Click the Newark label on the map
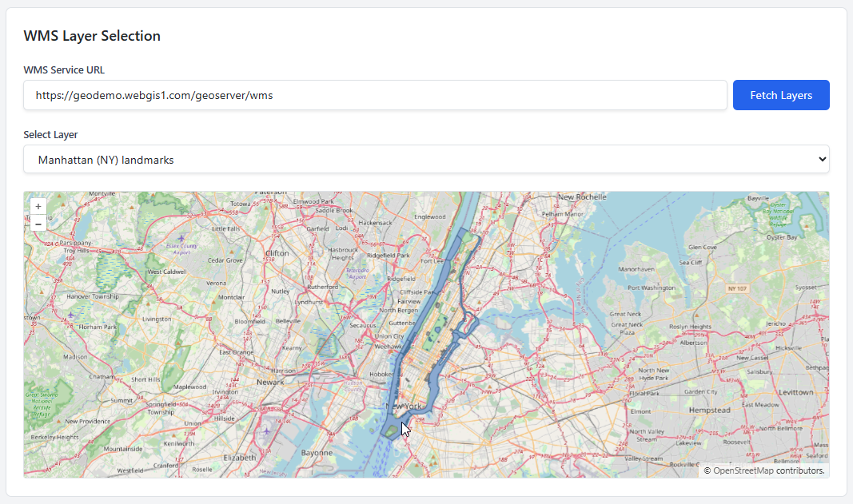The image size is (853, 504). [x=269, y=382]
